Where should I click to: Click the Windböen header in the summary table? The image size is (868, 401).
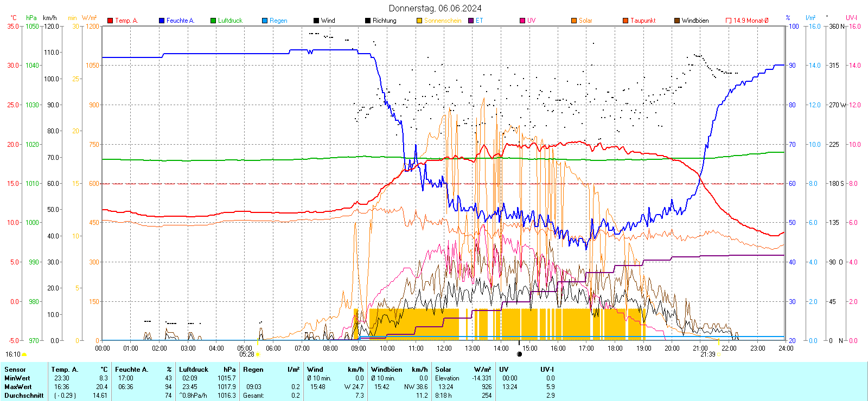387,370
